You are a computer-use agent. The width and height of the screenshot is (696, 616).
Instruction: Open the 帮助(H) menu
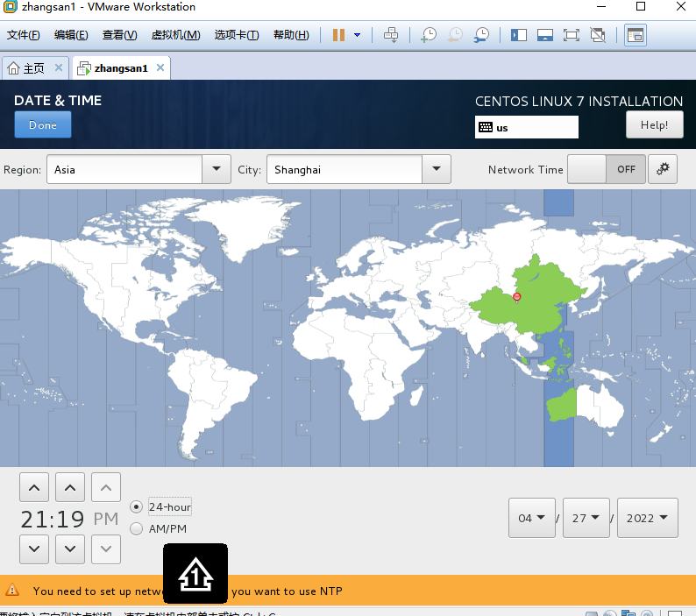pos(291,35)
